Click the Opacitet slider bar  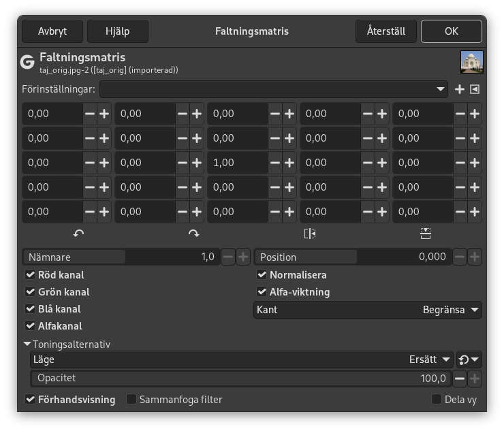click(238, 379)
